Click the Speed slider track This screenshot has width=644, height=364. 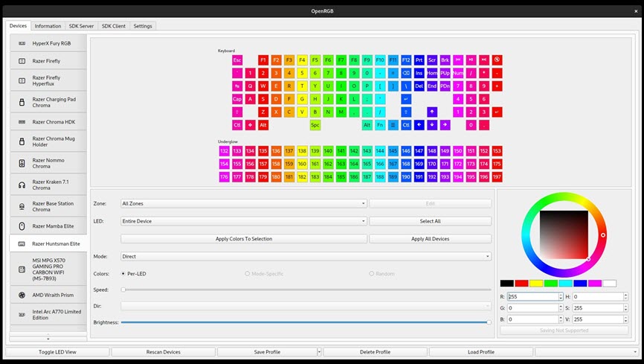[306, 290]
